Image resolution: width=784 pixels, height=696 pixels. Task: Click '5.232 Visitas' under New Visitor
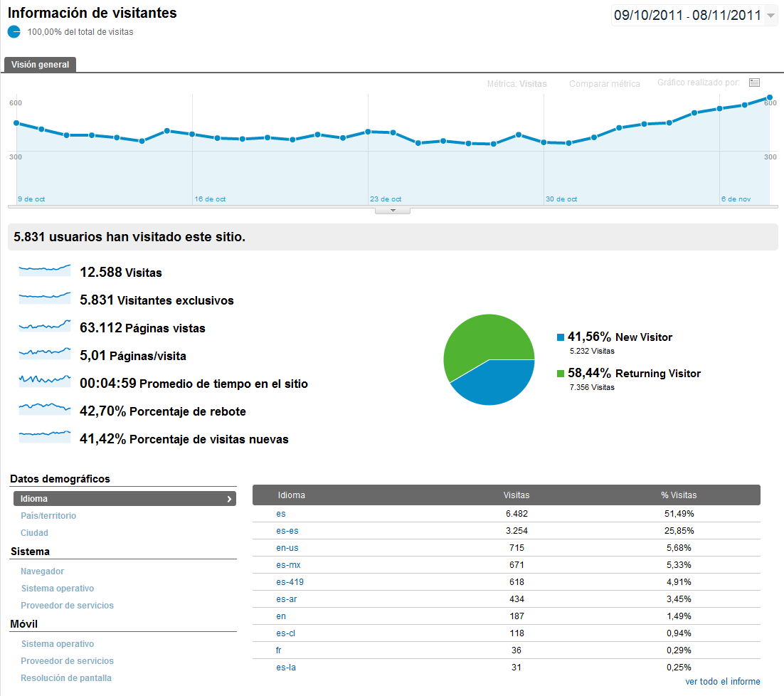(x=592, y=351)
